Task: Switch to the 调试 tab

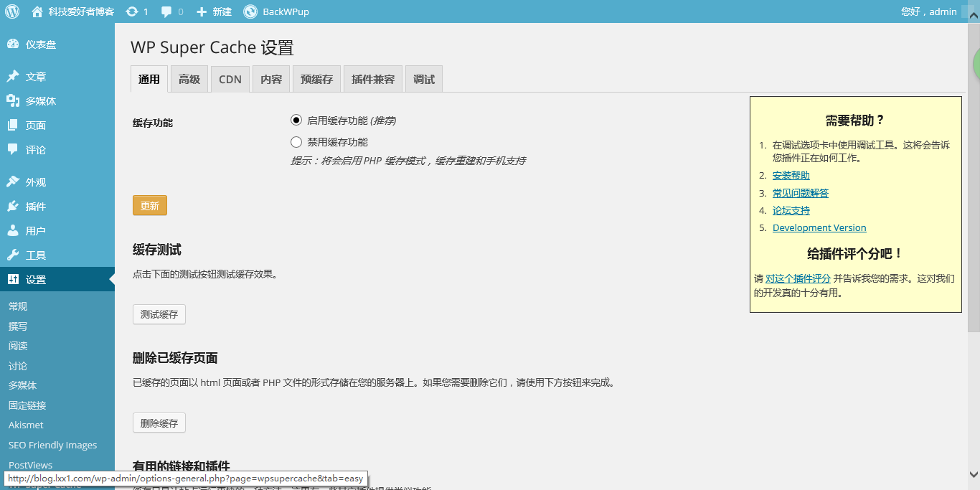Action: pyautogui.click(x=424, y=79)
